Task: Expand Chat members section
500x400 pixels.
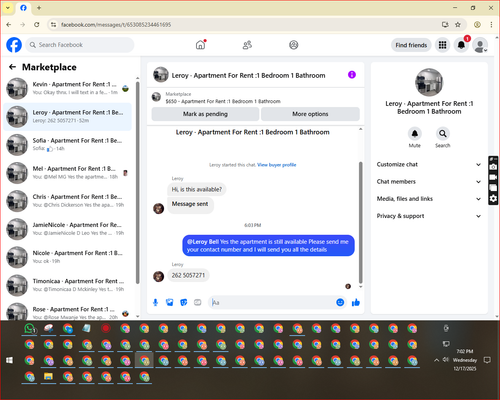Action: 429,182
